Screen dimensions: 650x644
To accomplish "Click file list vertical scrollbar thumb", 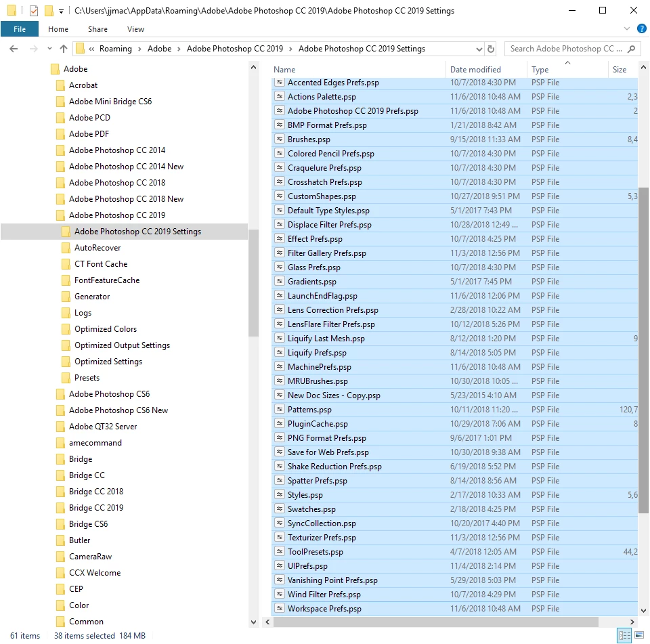I will pos(643,350).
